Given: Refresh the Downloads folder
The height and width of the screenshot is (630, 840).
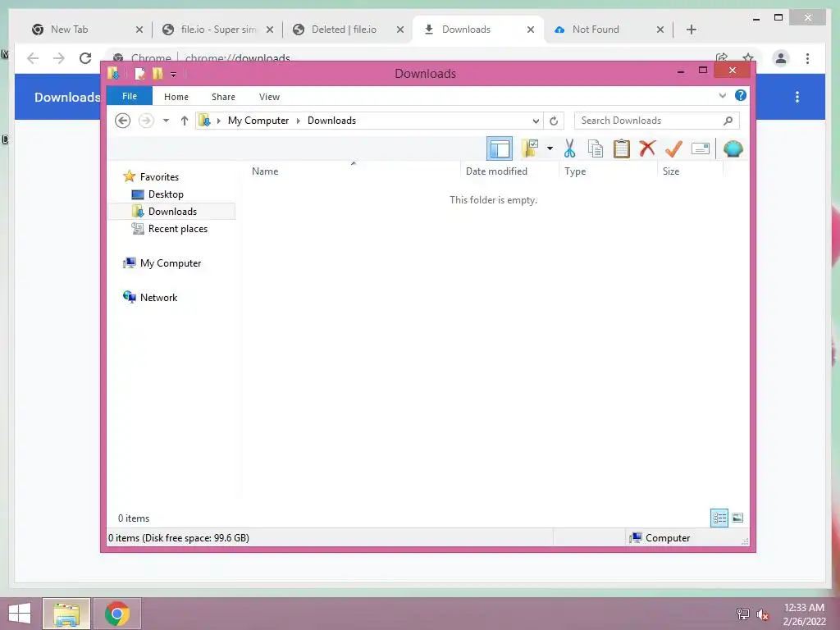Looking at the screenshot, I should [x=554, y=121].
